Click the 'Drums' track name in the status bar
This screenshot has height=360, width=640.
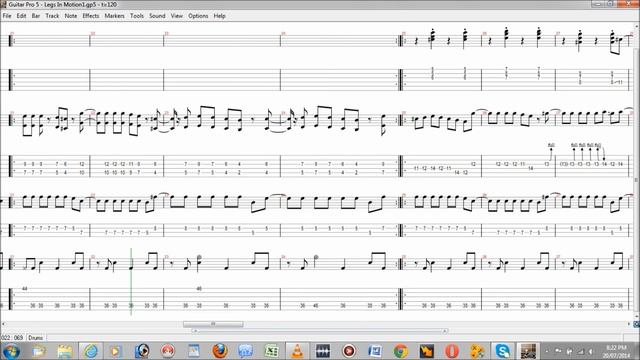36,338
